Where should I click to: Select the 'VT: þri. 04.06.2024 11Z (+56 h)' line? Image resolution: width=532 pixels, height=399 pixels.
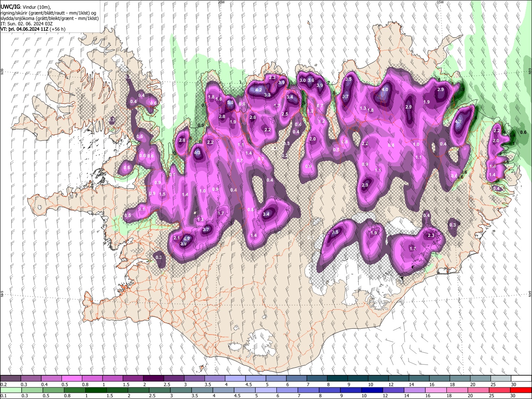(x=33, y=30)
